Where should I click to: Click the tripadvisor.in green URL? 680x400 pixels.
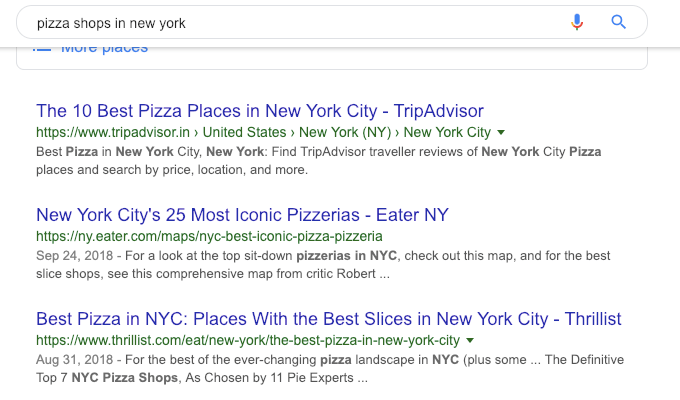(x=113, y=132)
